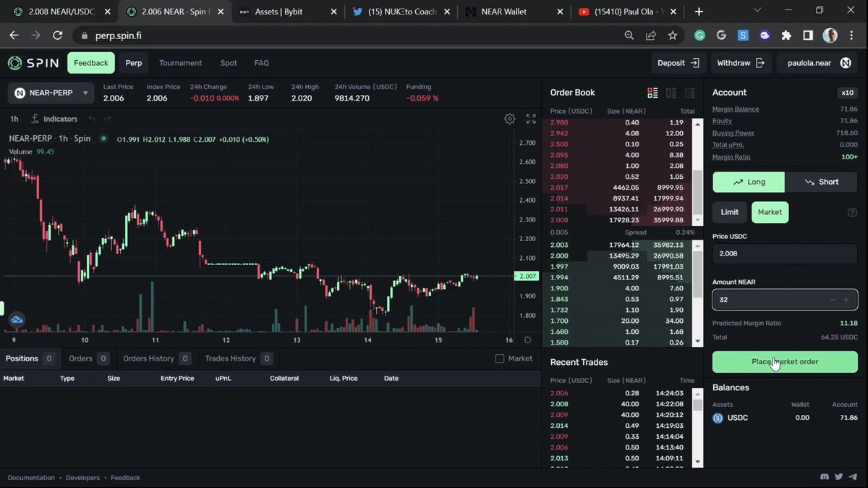Image resolution: width=868 pixels, height=488 pixels.
Task: Open the Telegram footer icon
Action: (x=853, y=477)
